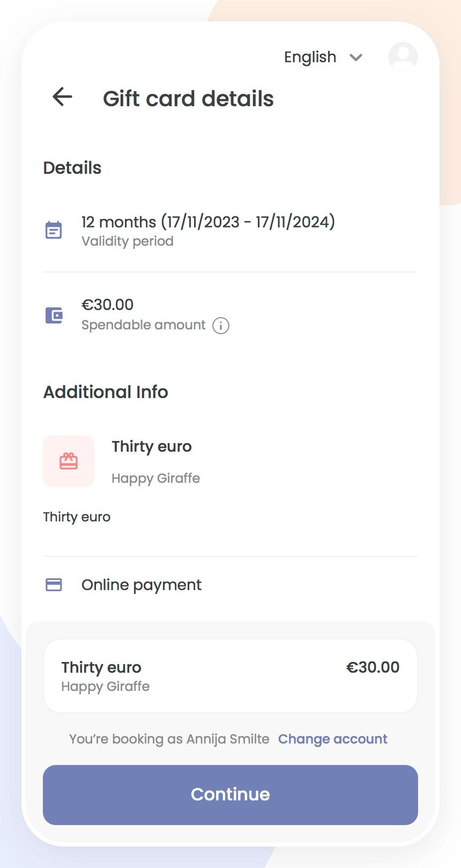Click the spendable amount wallet icon
Image resolution: width=461 pixels, height=868 pixels.
coord(54,315)
